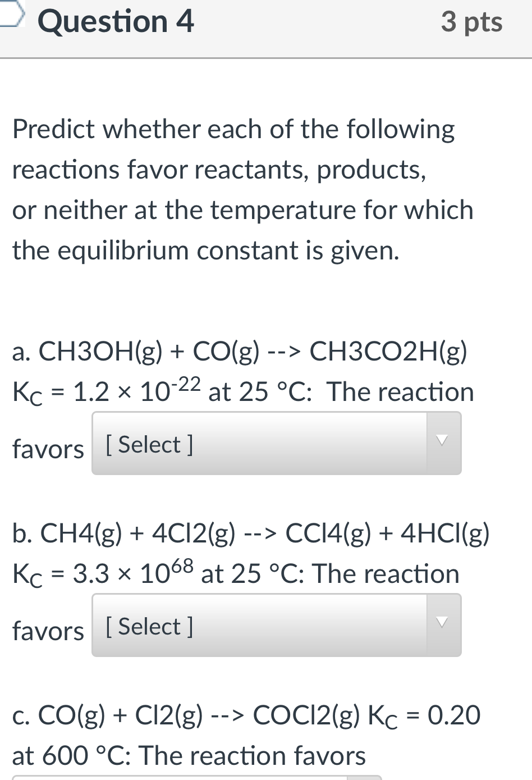Click the 'reactions favor reactants, products,' line
The width and height of the screenshot is (532, 780).
click(x=219, y=170)
